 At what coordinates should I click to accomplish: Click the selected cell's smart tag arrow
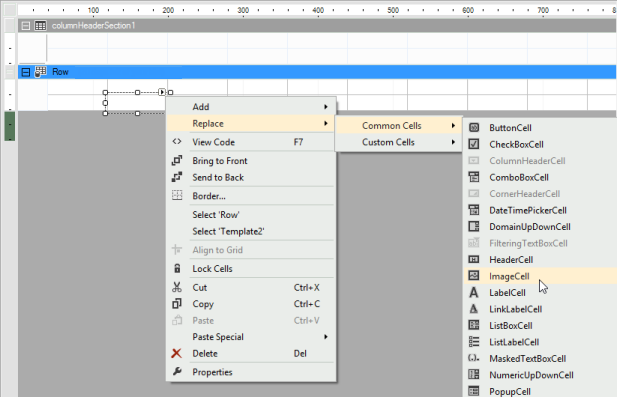[162, 92]
